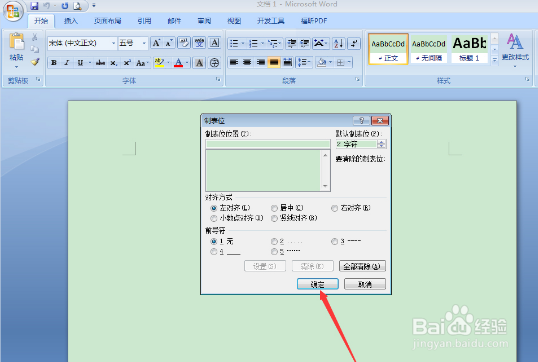This screenshot has width=538, height=362.
Task: Click the tab stop position input field
Action: click(x=268, y=144)
